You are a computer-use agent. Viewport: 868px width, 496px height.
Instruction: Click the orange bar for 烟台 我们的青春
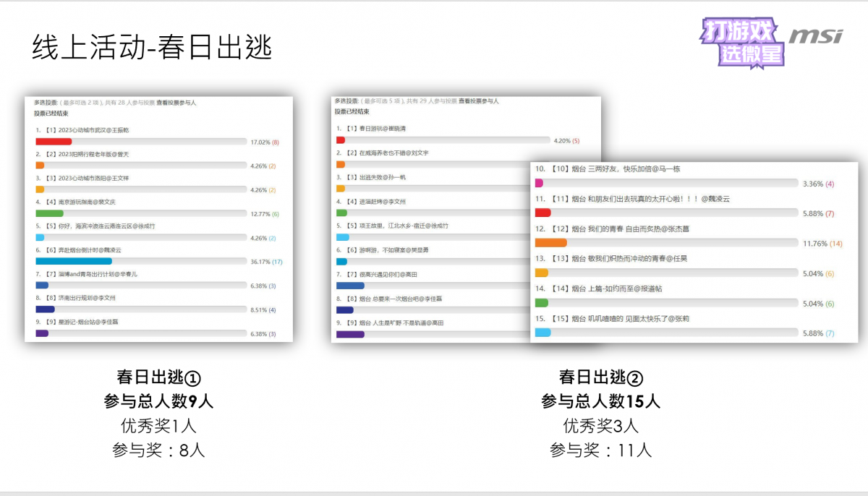pos(550,243)
